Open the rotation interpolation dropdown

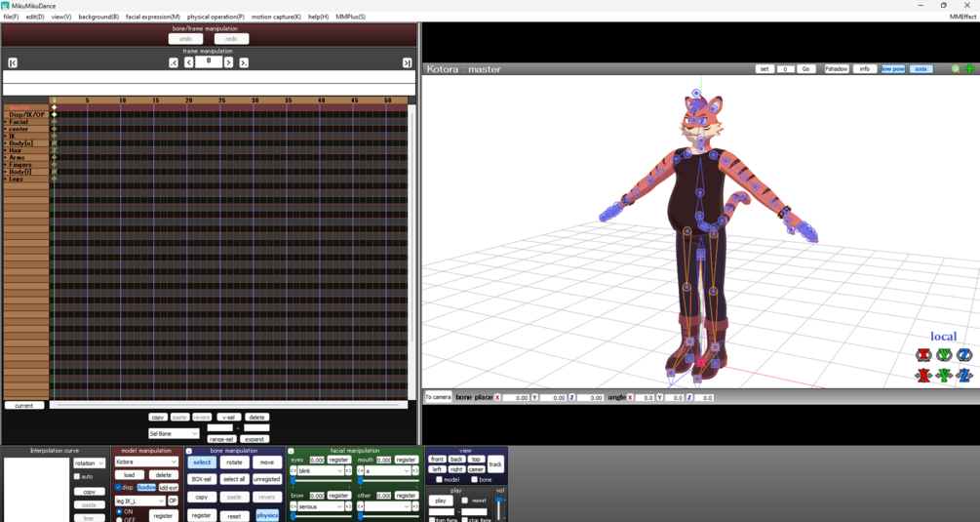pyautogui.click(x=90, y=463)
